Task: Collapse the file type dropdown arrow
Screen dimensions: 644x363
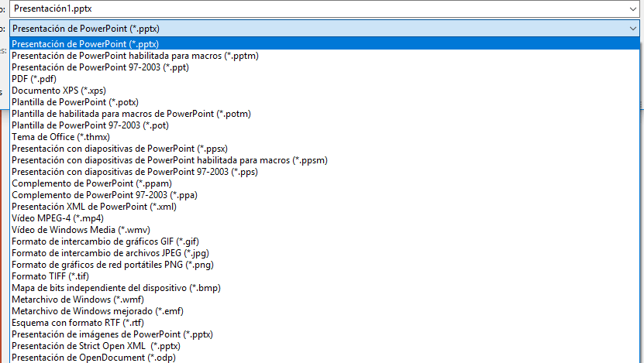Action: pyautogui.click(x=632, y=29)
